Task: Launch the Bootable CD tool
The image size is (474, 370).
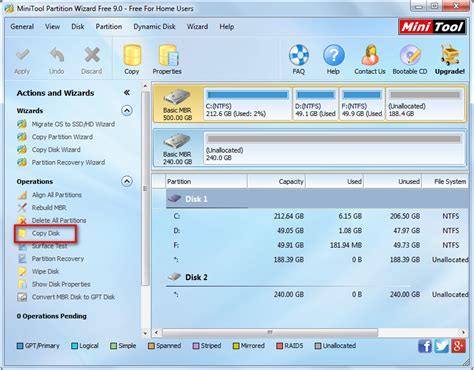Action: click(x=410, y=60)
